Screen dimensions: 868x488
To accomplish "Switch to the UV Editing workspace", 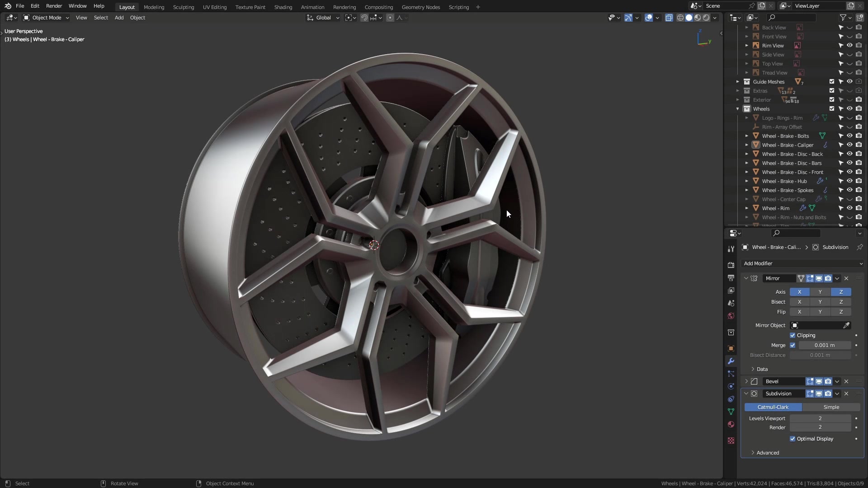I will pyautogui.click(x=215, y=7).
